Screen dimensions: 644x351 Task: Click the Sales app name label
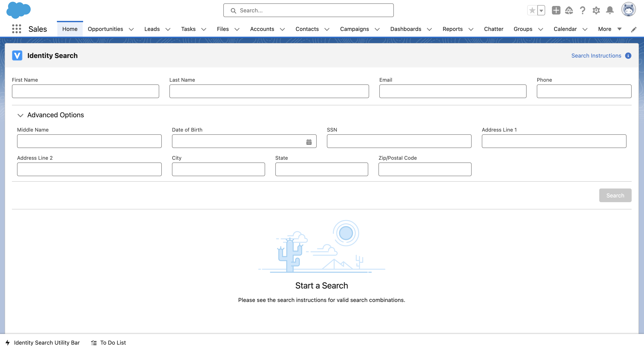click(38, 29)
